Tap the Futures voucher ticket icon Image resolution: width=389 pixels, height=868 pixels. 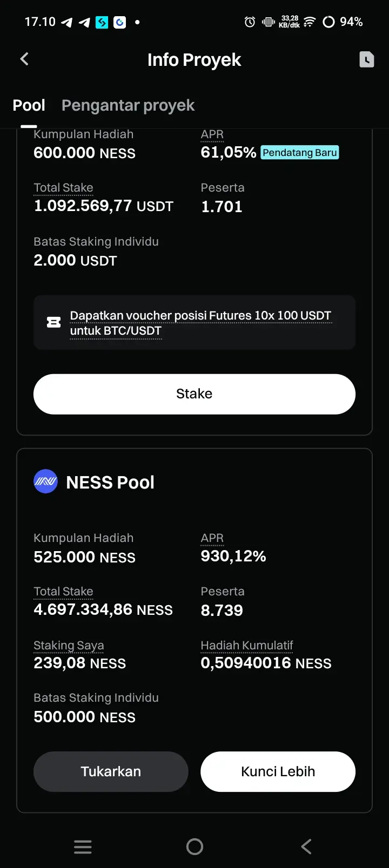pos(53,323)
